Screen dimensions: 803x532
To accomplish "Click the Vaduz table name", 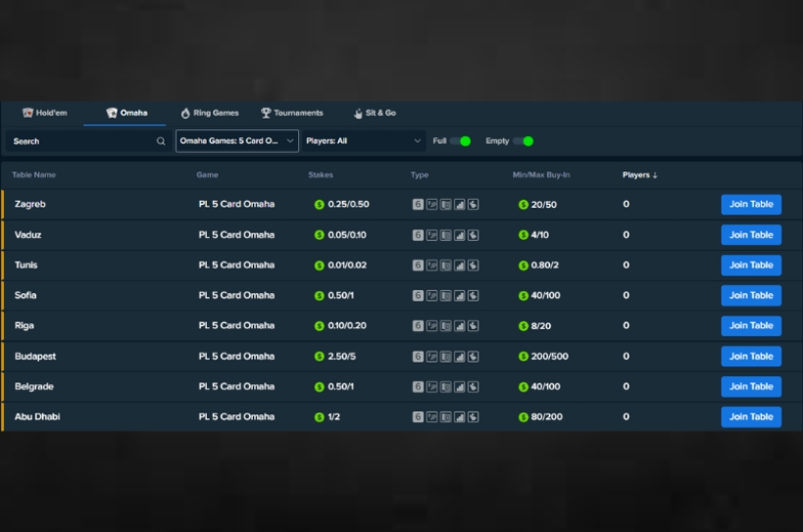I will coord(28,235).
